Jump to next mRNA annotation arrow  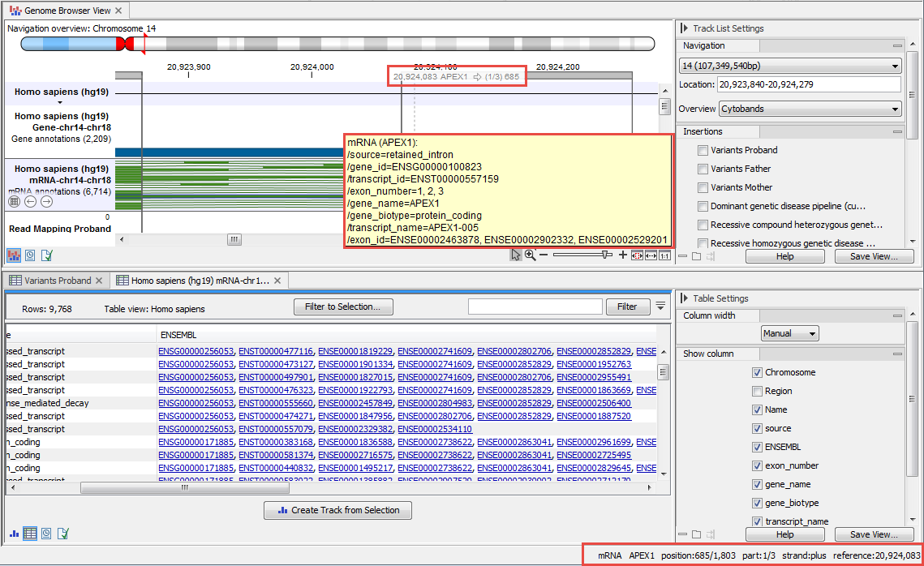click(x=46, y=201)
